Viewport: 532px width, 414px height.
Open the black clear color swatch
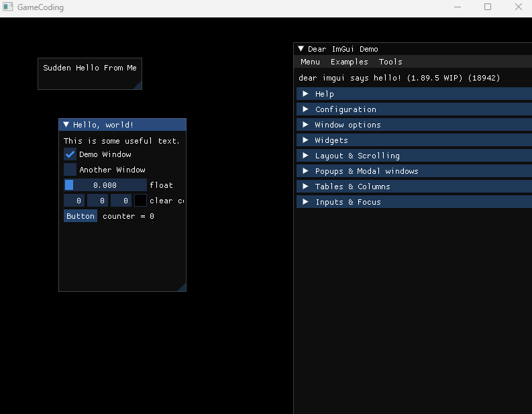click(140, 201)
